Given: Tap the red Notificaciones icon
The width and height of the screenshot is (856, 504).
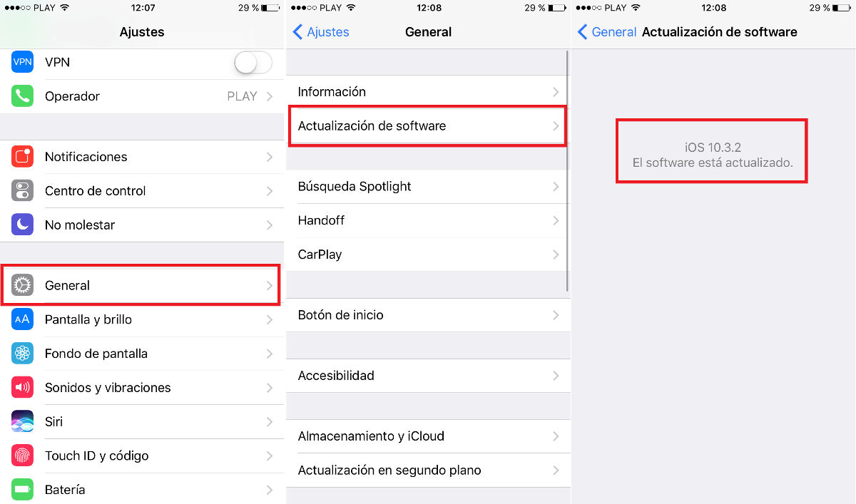Looking at the screenshot, I should tap(23, 157).
